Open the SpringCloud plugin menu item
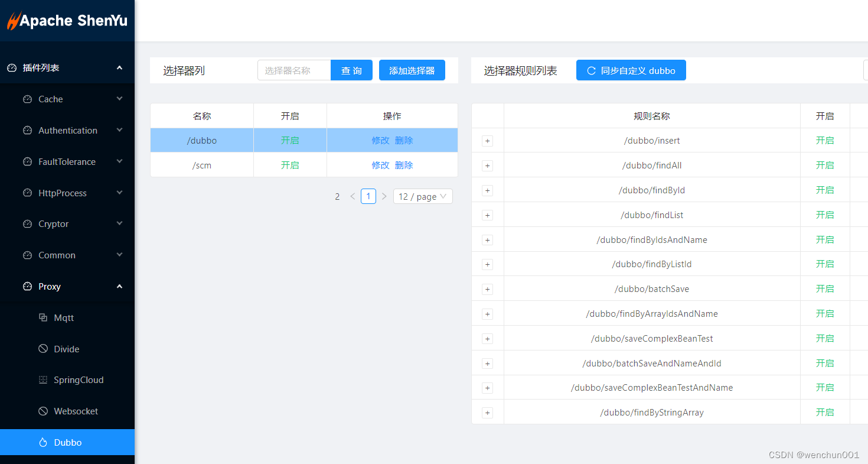Screen dimensions: 868x464 point(67,380)
